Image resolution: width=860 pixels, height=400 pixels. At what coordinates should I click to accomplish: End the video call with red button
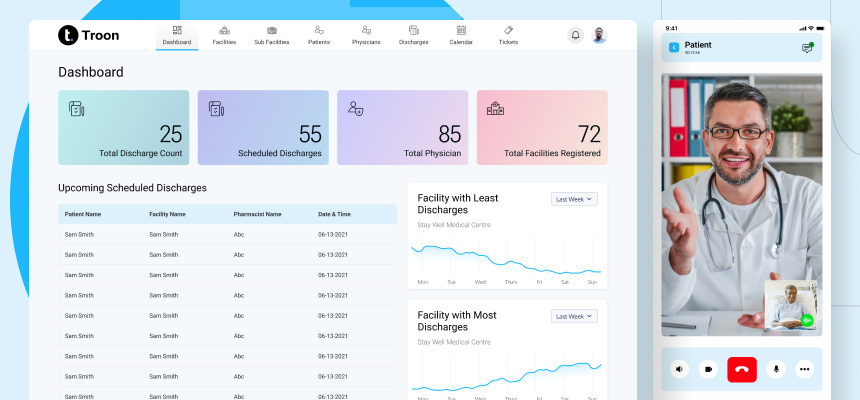coord(742,369)
